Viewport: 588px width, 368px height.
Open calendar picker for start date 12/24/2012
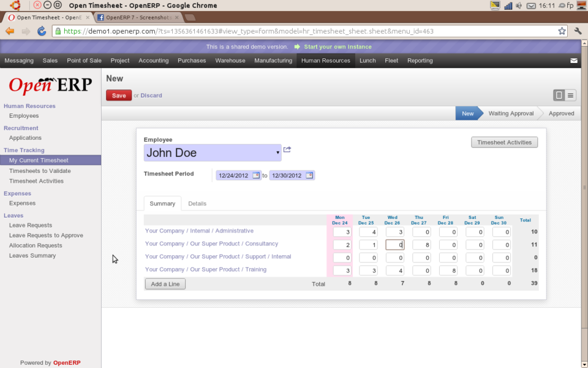256,175
